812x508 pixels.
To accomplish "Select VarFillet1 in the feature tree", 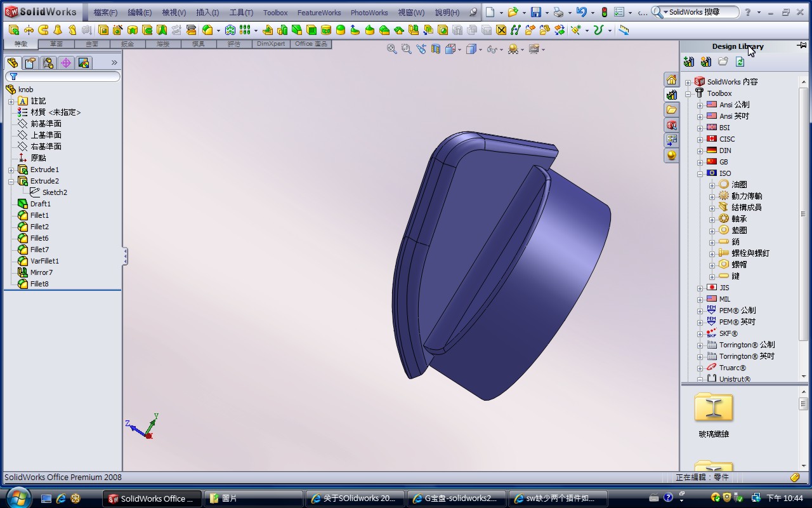I will [44, 261].
